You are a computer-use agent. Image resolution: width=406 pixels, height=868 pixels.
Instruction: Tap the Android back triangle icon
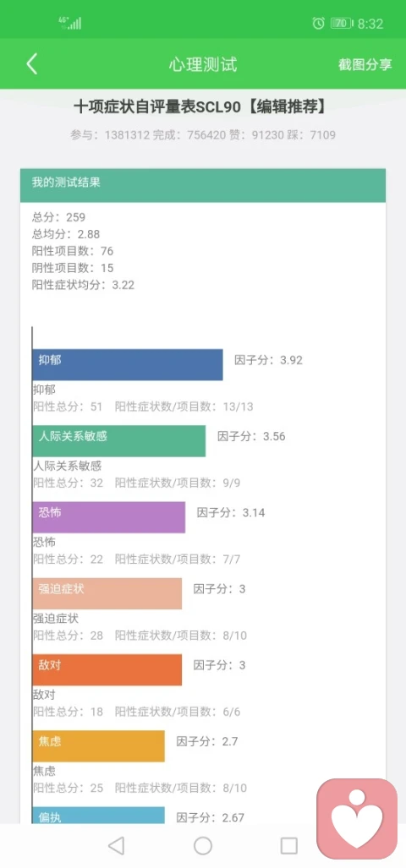[116, 845]
